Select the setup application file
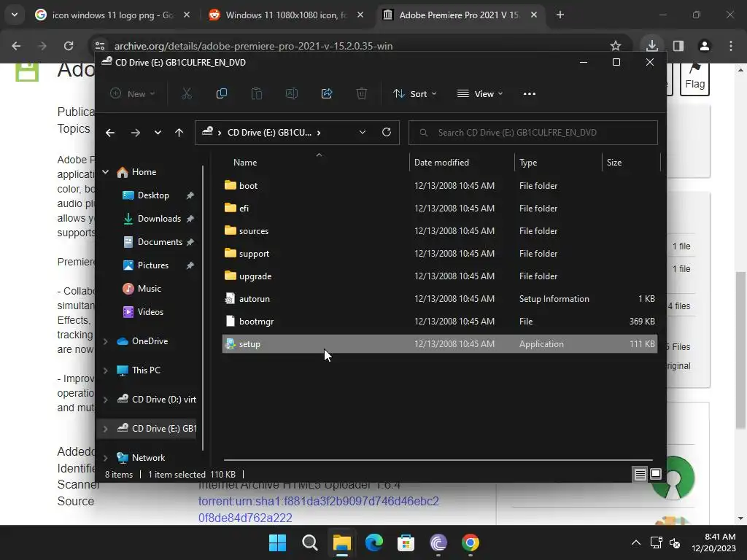The width and height of the screenshot is (747, 560). 440,344
